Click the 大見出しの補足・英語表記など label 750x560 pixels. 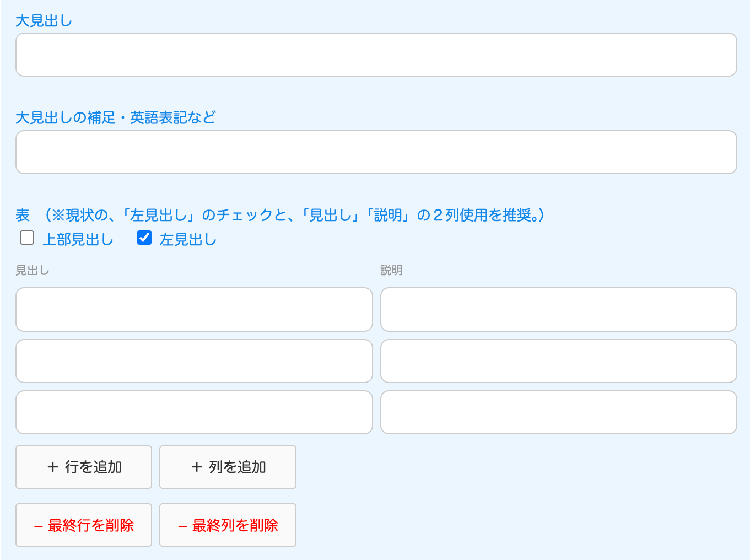tap(116, 117)
